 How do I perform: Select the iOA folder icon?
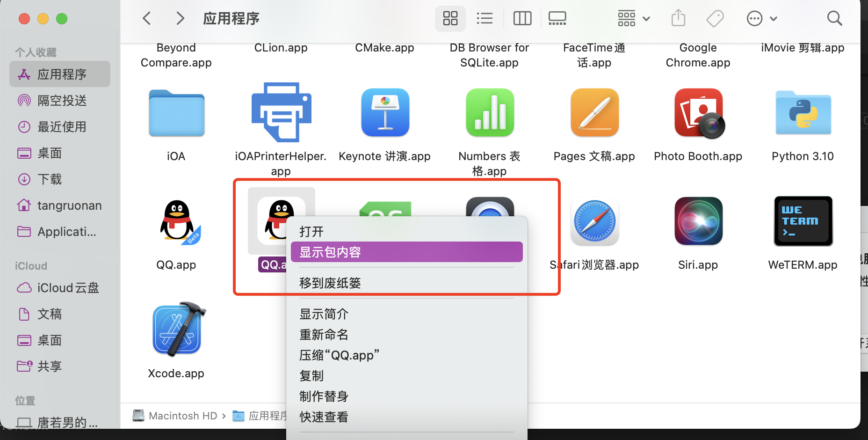point(176,113)
